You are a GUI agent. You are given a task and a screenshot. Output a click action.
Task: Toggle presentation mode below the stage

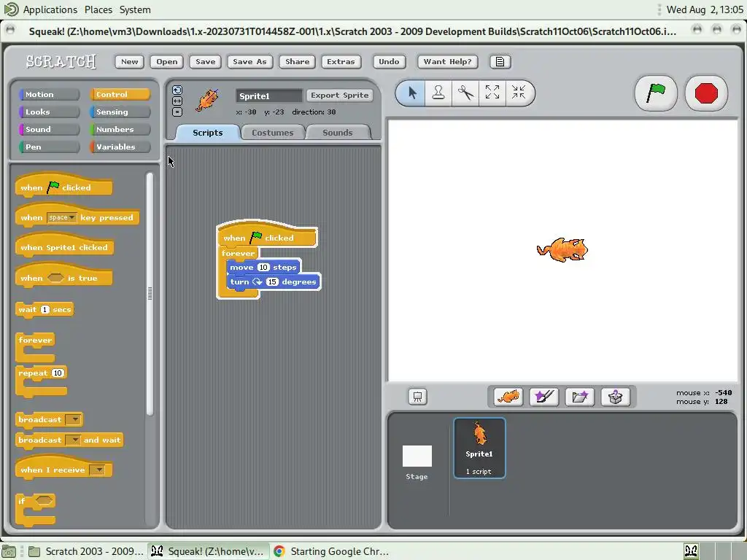(417, 397)
